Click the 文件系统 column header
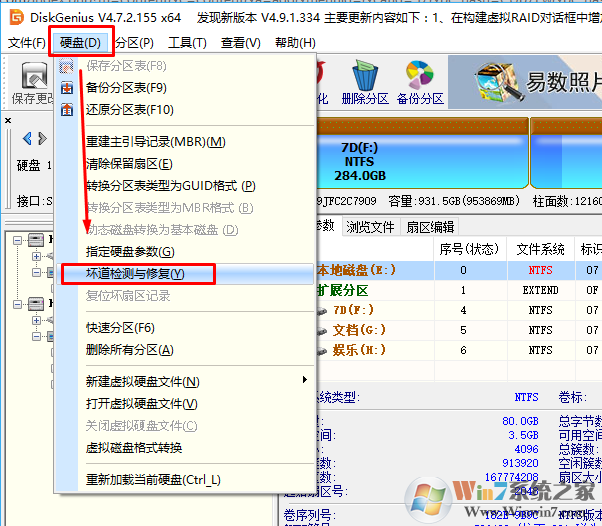This screenshot has width=602, height=526. click(x=541, y=250)
